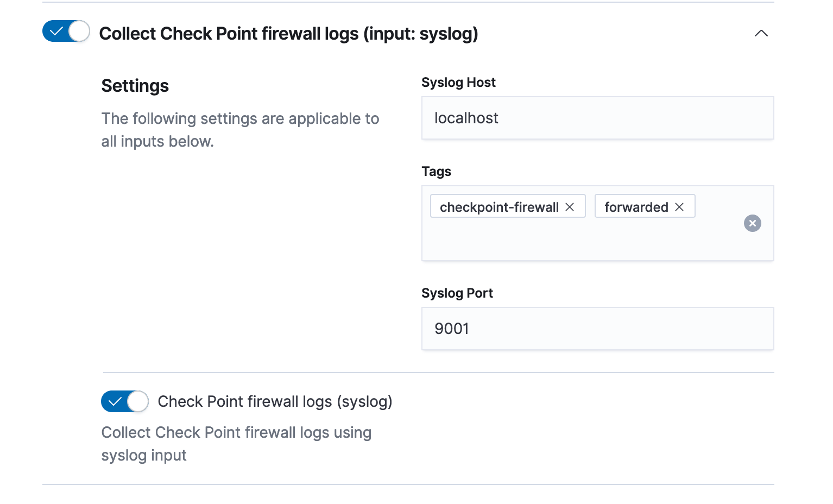Screen dimensions: 833x504
Task: Select the checkpoint-firewall tag badge text
Action: 498,207
